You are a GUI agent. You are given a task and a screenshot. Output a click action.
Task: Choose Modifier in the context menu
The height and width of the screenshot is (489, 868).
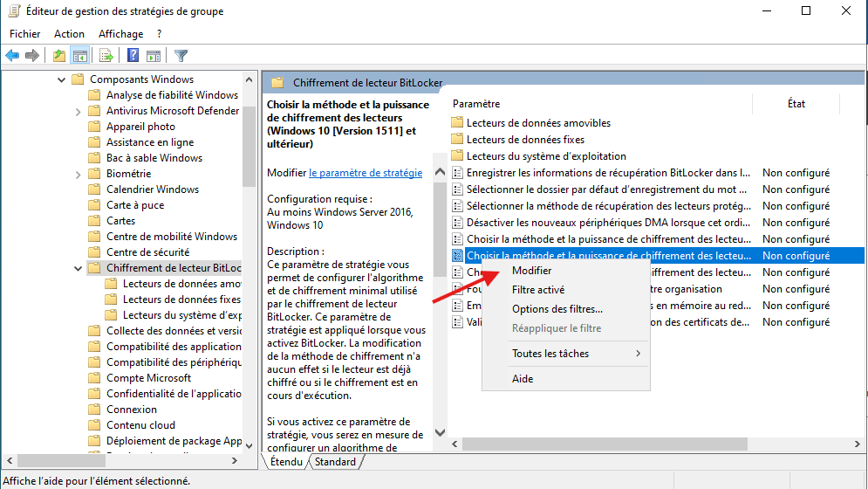pos(566,271)
